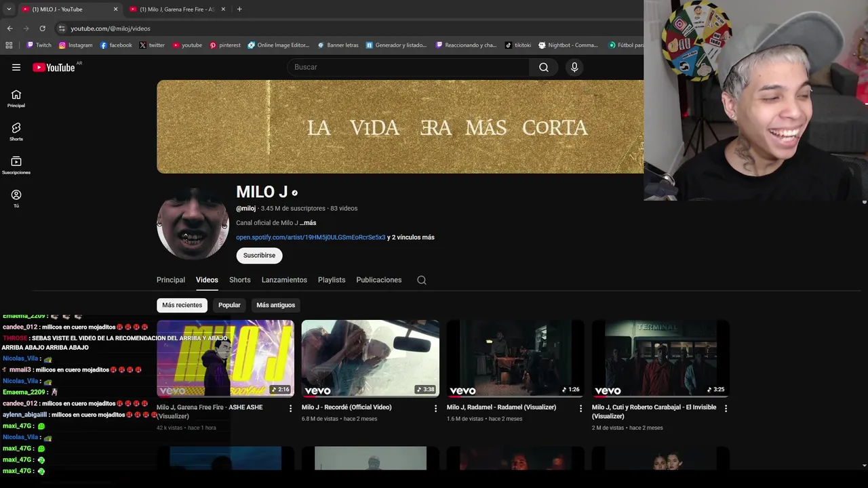Switch to the second tab, Milo J, Garena Free Fire
868x488 pixels.
[x=178, y=9]
